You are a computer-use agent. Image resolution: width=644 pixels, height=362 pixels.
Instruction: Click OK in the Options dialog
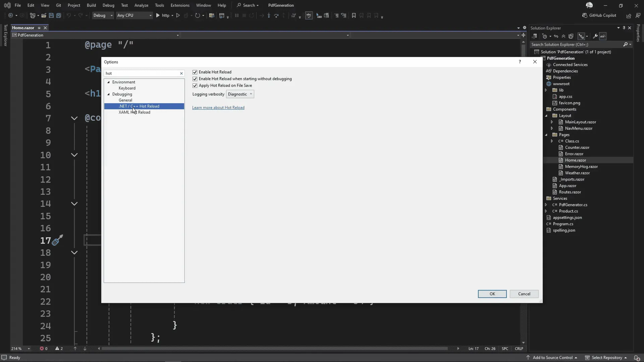coord(492,294)
